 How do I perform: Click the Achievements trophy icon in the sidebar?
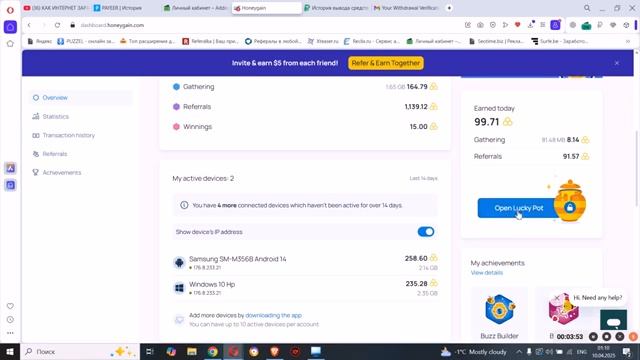point(36,173)
